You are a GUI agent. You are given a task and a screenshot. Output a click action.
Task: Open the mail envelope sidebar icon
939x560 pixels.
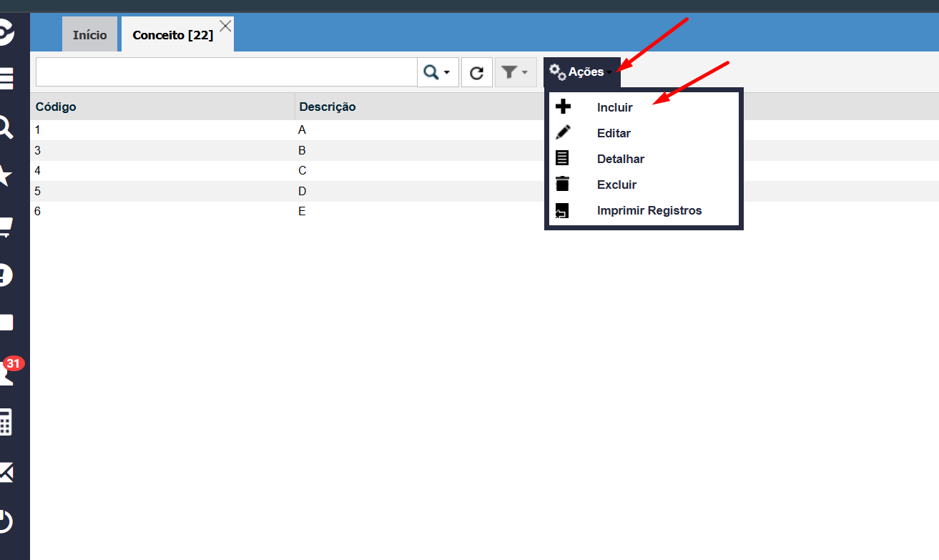6,472
